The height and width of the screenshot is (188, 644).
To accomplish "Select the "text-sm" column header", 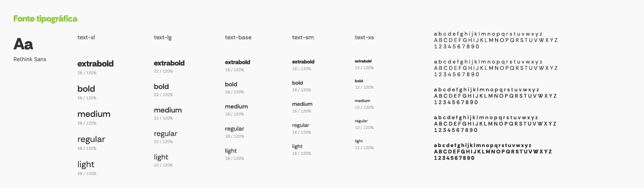I will [303, 37].
